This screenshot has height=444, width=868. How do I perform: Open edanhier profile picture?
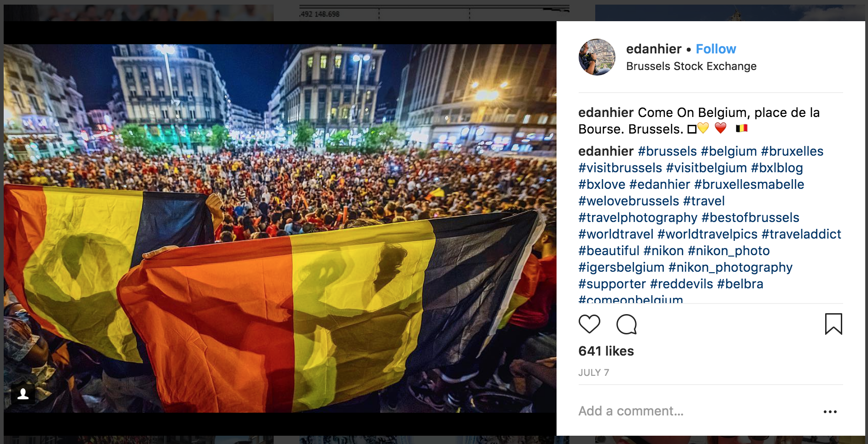point(597,57)
